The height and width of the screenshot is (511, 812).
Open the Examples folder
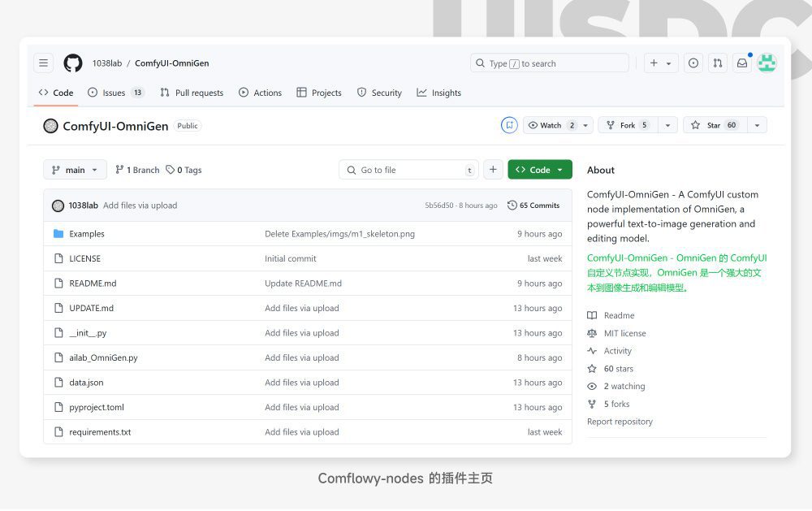(x=87, y=234)
